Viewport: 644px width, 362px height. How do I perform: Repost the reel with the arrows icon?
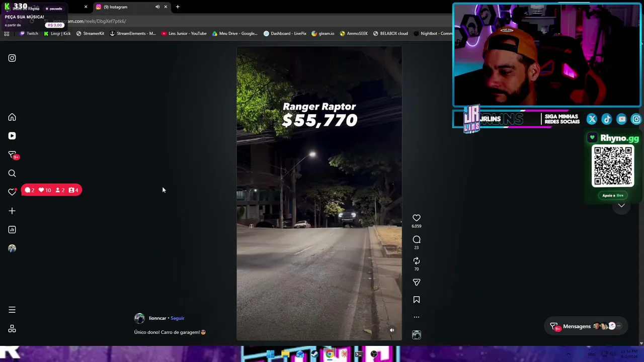tap(417, 261)
